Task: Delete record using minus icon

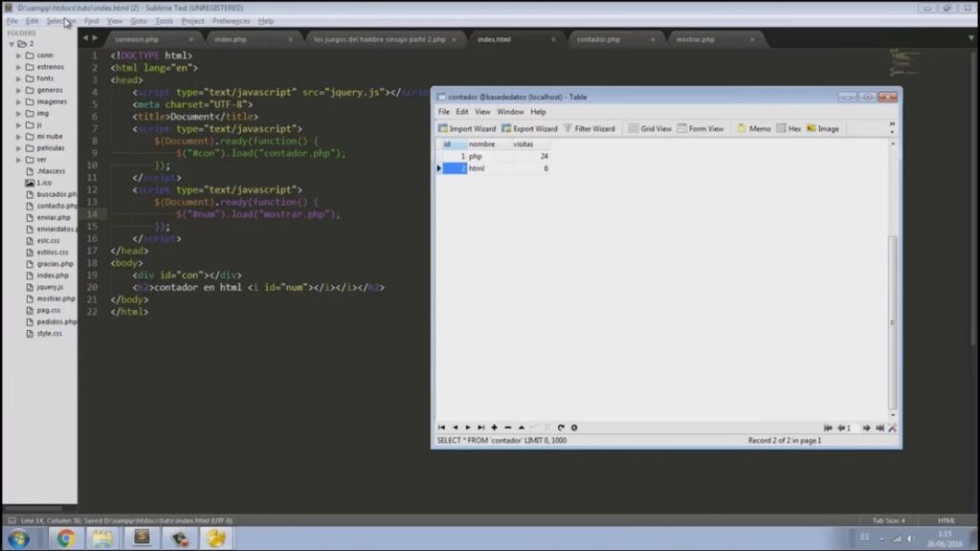Action: [x=508, y=428]
